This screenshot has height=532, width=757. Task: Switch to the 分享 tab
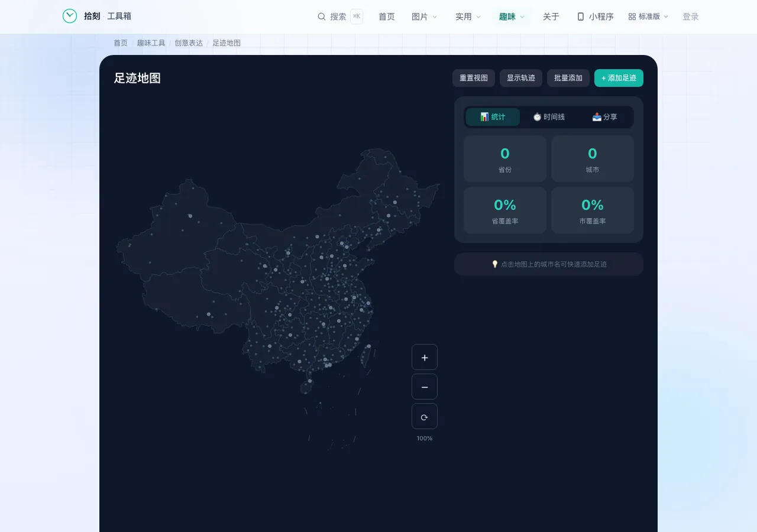point(604,117)
